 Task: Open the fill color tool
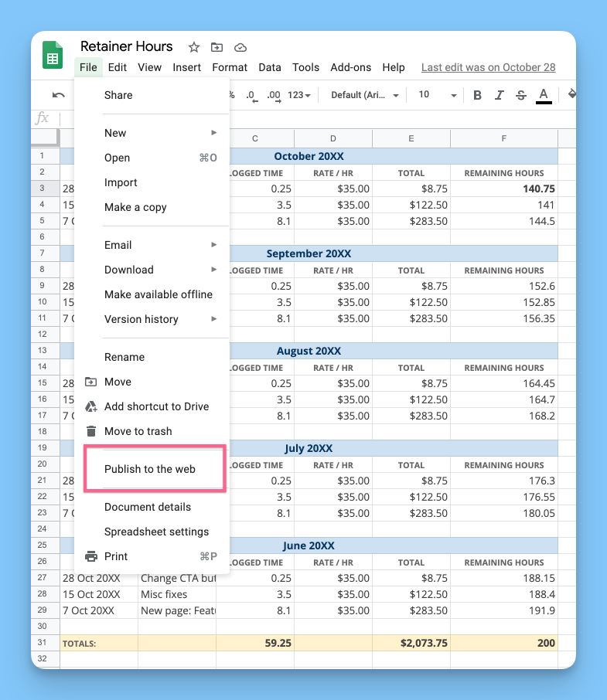coord(571,94)
